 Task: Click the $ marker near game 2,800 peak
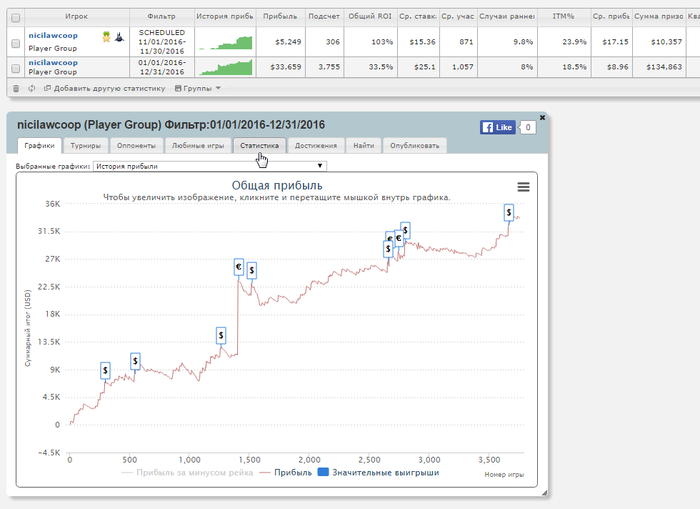pyautogui.click(x=405, y=230)
